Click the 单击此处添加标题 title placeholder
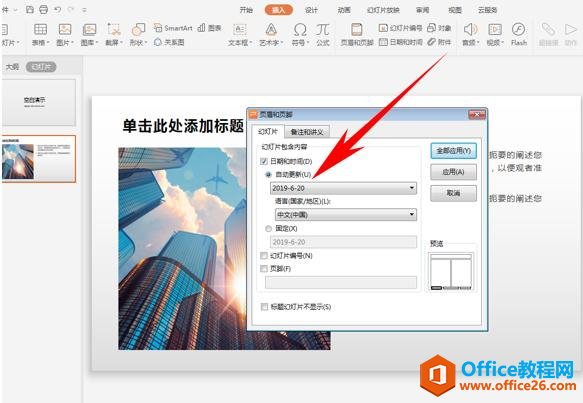The width and height of the screenshot is (583, 403). point(183,126)
